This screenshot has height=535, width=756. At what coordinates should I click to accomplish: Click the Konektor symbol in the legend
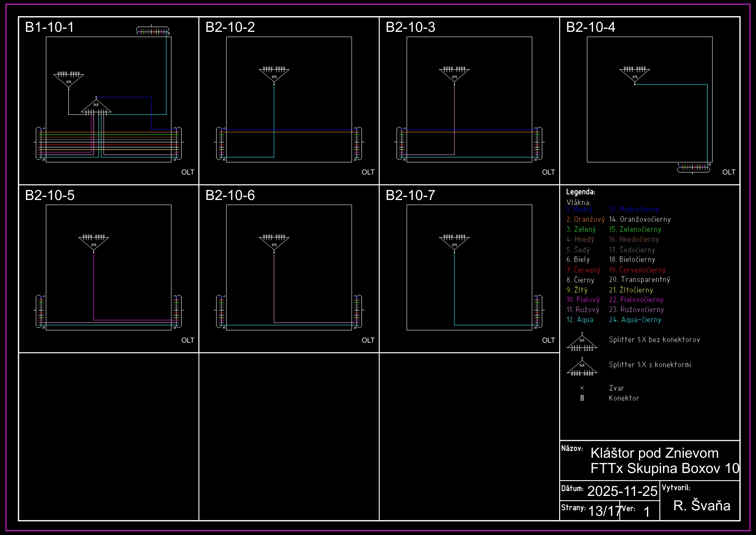click(582, 398)
